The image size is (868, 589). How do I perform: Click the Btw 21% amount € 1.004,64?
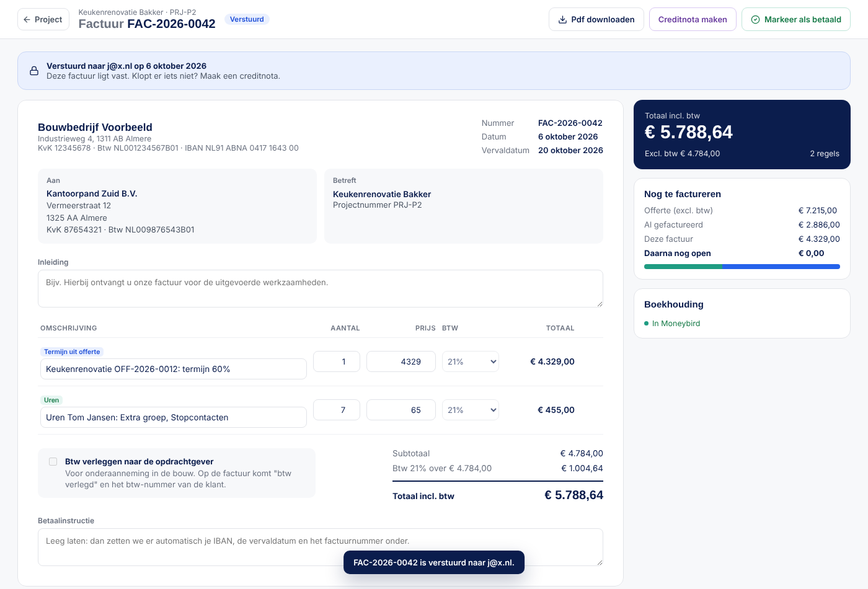(x=582, y=469)
